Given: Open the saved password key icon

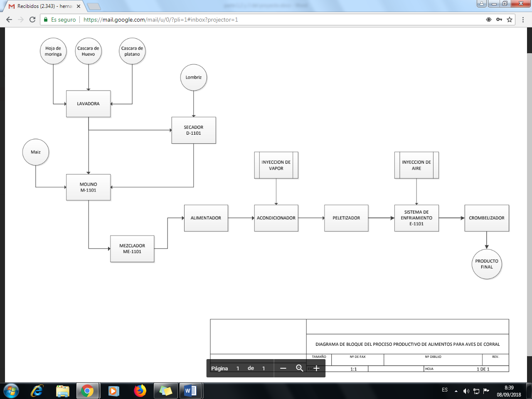Looking at the screenshot, I should pos(499,20).
